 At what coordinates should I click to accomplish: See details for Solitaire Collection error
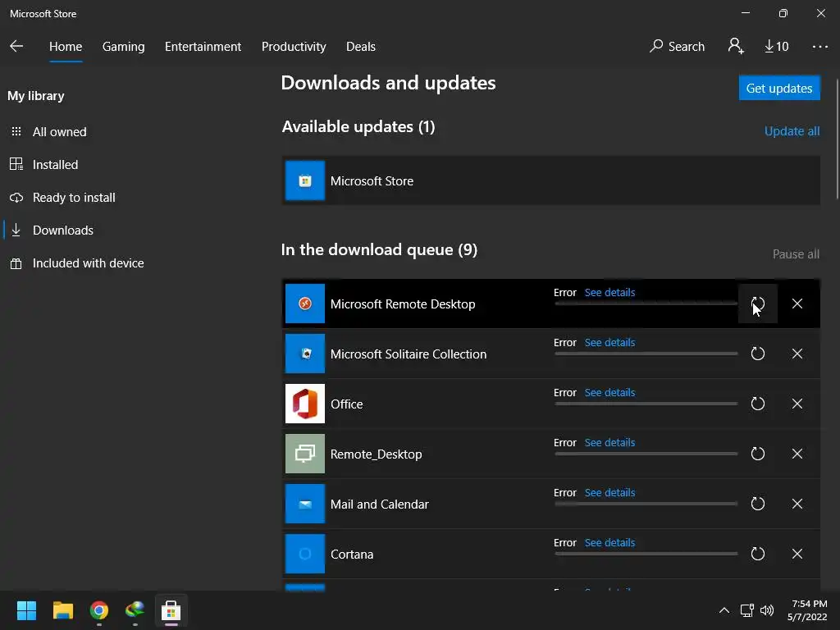click(x=609, y=342)
